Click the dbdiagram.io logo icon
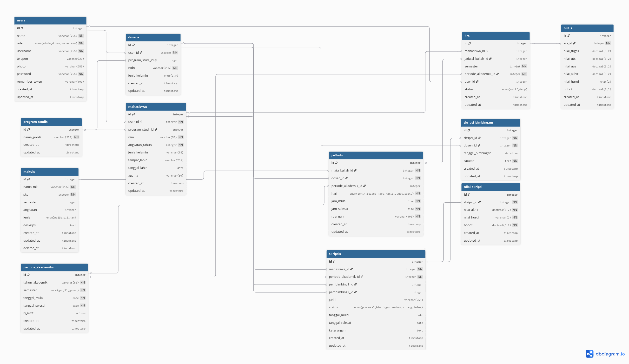 589,354
